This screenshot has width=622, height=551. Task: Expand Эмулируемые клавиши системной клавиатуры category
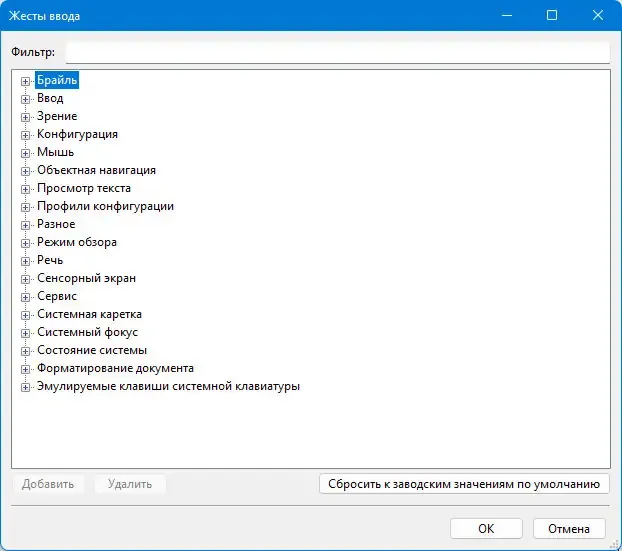25,387
